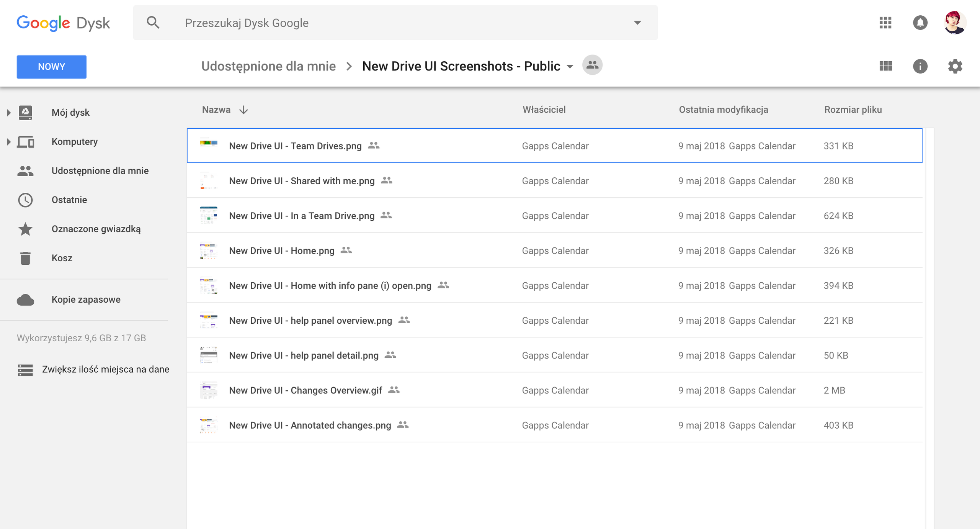
Task: Open Kopie zapasowe from the sidebar
Action: pos(86,299)
